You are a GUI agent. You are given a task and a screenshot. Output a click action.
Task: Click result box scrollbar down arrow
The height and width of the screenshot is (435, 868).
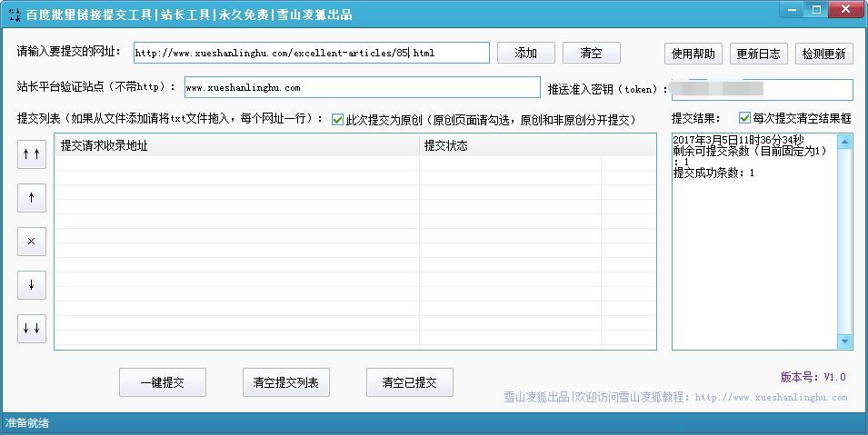click(x=844, y=341)
